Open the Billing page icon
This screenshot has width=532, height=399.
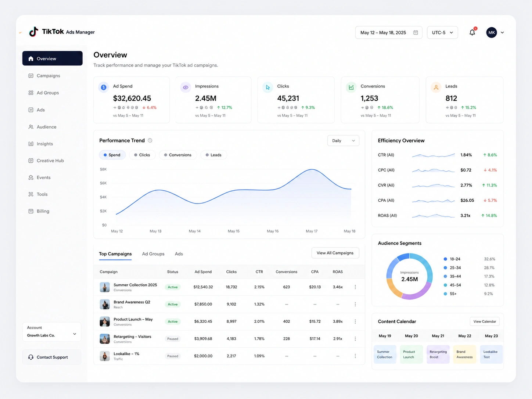click(31, 211)
